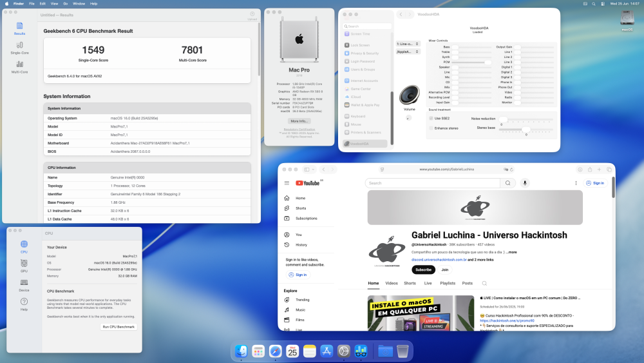Toggle the Enhance stereo checkbox
The image size is (644, 363).
click(x=431, y=128)
